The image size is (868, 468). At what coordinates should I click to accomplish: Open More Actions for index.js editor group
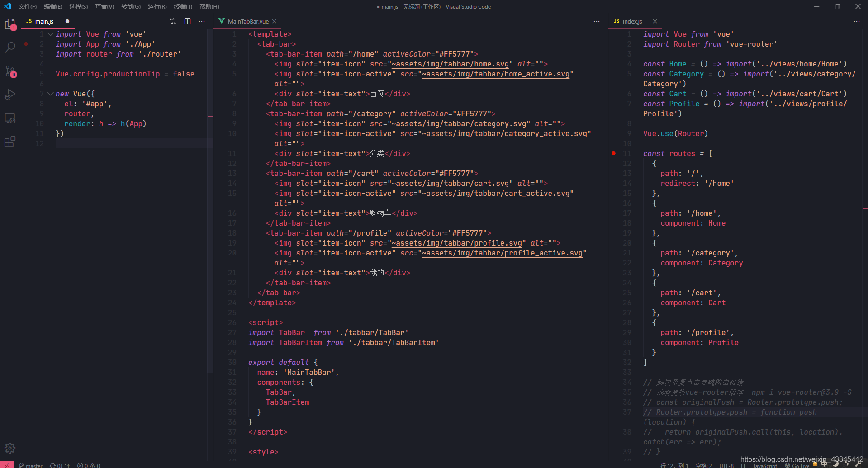tap(857, 21)
